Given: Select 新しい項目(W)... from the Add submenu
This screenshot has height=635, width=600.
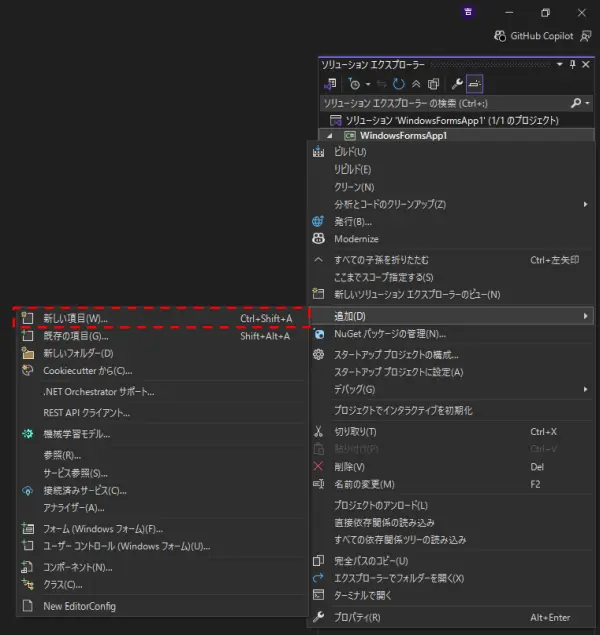Looking at the screenshot, I should click(75, 318).
